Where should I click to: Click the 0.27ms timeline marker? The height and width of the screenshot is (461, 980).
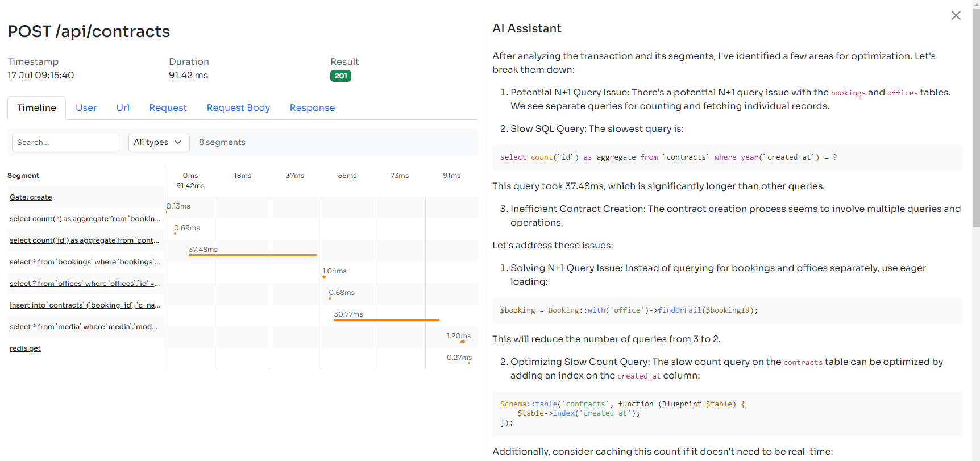click(x=469, y=363)
